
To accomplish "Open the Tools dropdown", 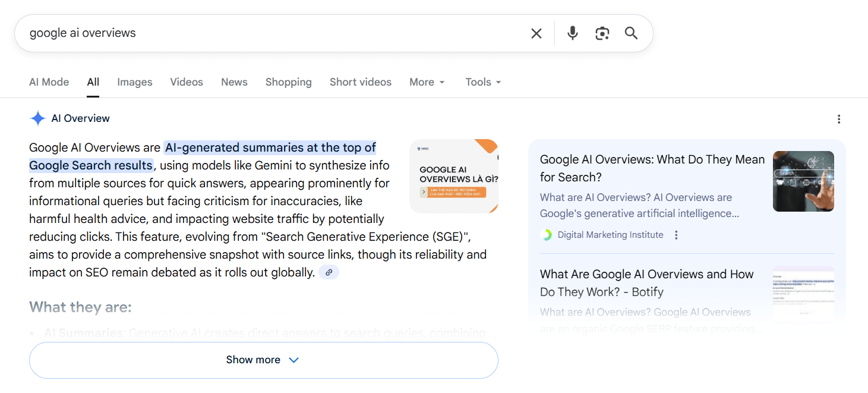I will (483, 82).
